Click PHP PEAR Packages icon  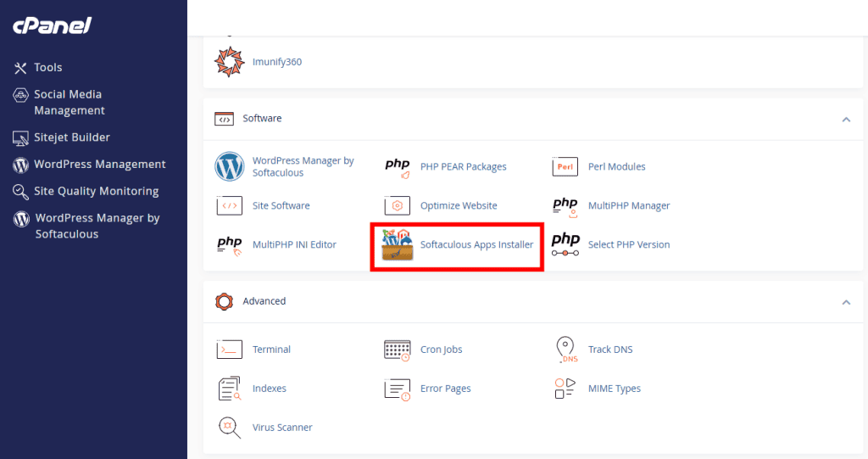[x=398, y=167]
